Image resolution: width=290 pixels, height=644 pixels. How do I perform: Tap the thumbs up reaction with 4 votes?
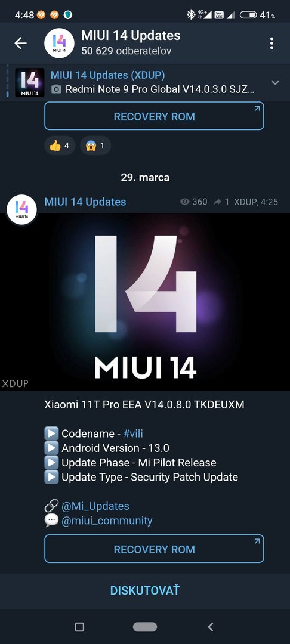[60, 145]
